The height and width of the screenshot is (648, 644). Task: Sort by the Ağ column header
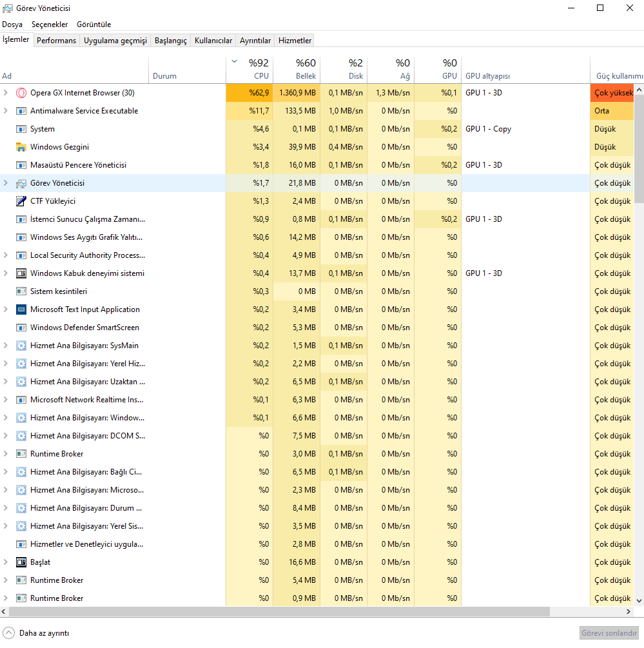point(391,70)
